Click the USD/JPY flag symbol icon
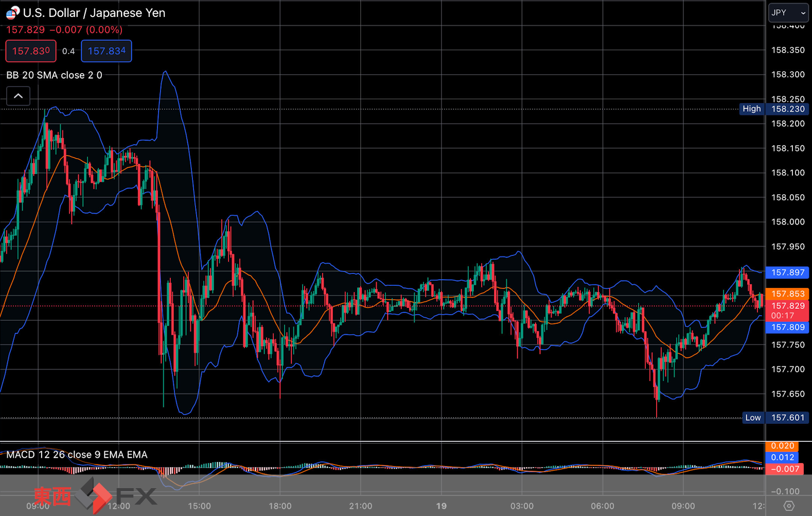Image resolution: width=812 pixels, height=516 pixels. (x=12, y=12)
